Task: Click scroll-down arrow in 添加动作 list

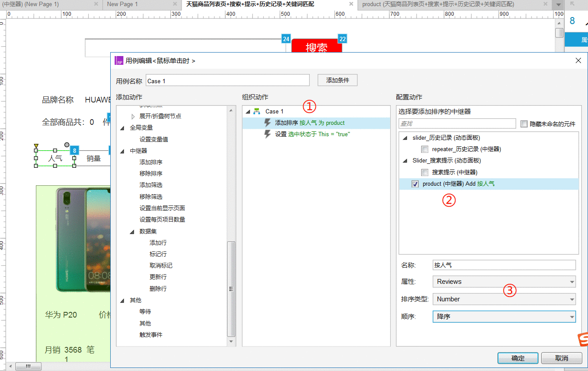Action: (x=231, y=341)
